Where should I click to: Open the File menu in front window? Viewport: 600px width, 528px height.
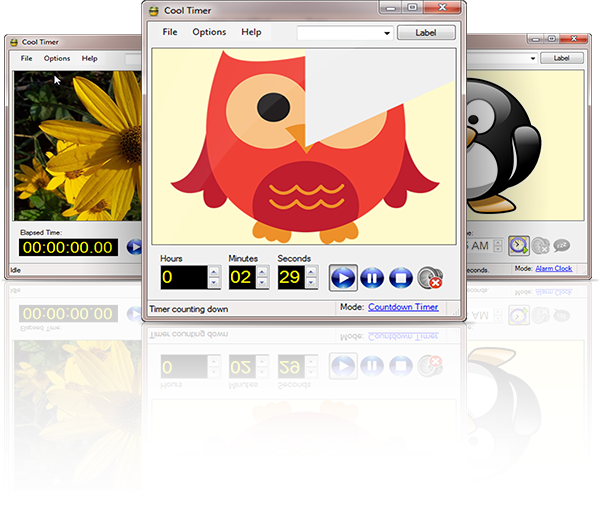(x=170, y=32)
